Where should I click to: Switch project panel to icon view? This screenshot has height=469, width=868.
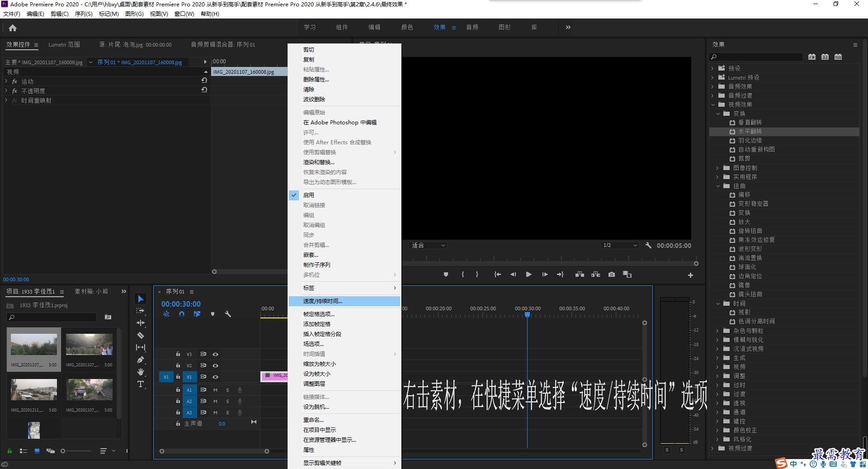click(x=37, y=451)
